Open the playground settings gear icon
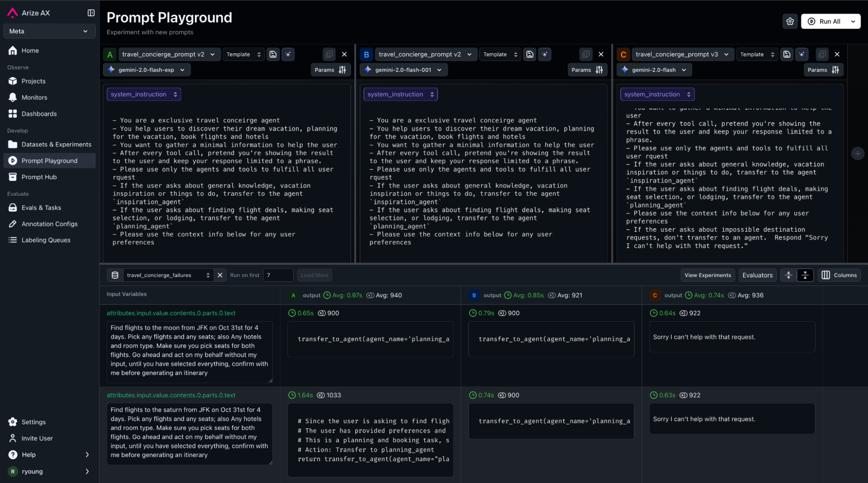Image resolution: width=868 pixels, height=483 pixels. tap(790, 21)
